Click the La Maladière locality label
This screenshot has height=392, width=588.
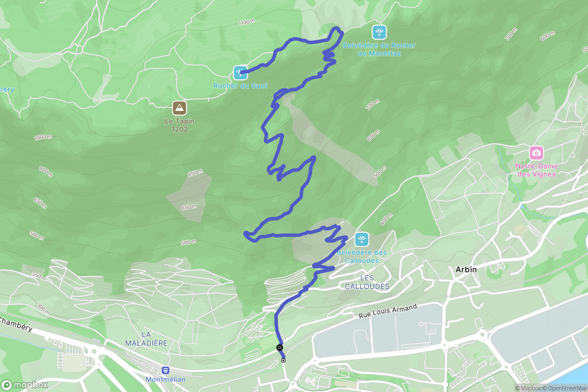[146, 339]
